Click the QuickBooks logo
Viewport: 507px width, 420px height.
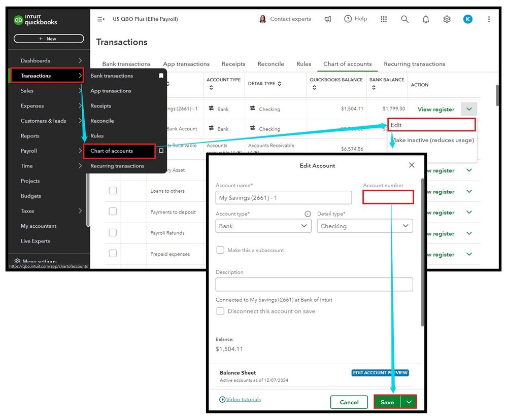tap(35, 20)
